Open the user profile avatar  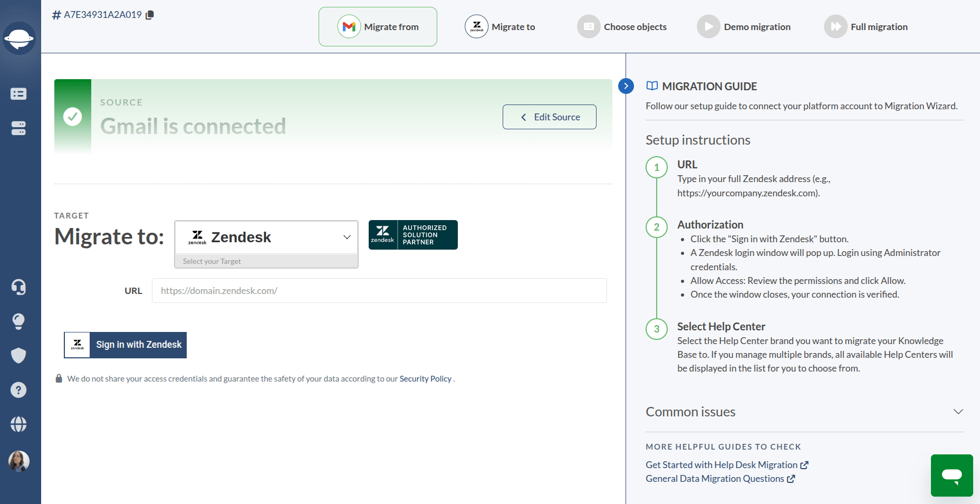click(19, 461)
